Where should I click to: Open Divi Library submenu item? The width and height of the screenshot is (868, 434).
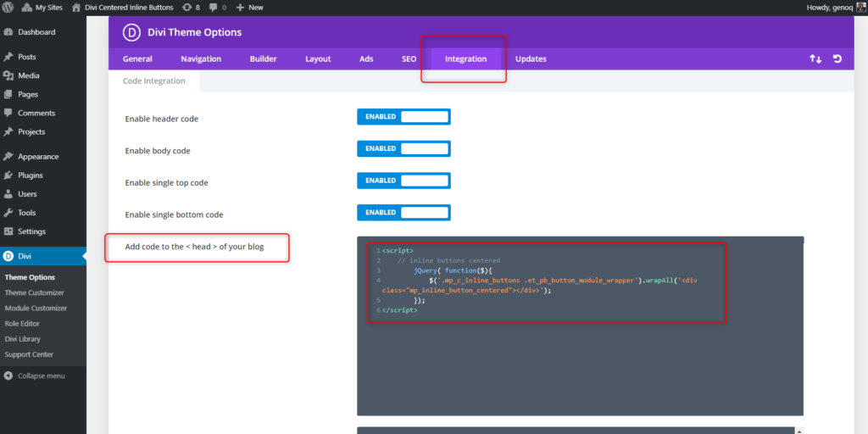23,339
